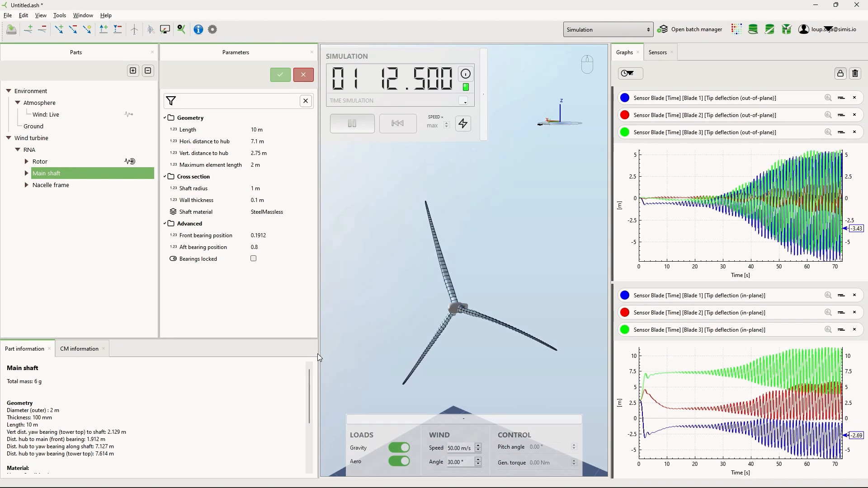Click the green checkmark to apply parameters
Image resolution: width=868 pixels, height=488 pixels.
[x=280, y=75]
